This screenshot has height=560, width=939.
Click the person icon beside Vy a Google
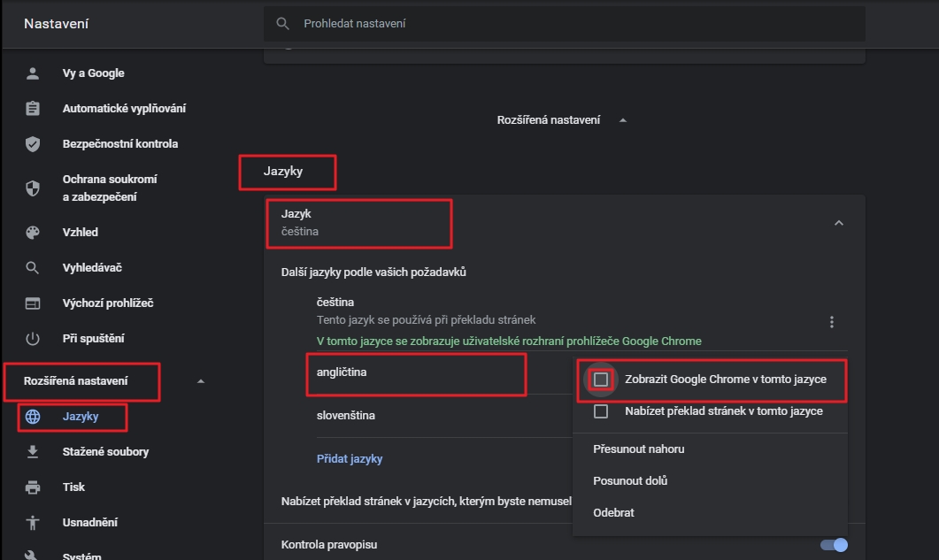(33, 73)
